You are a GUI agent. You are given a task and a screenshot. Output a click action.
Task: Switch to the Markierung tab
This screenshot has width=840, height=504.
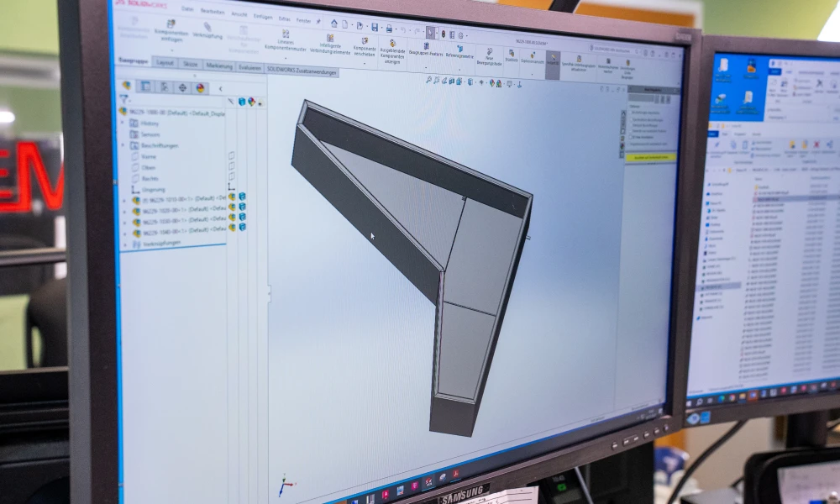point(219,66)
